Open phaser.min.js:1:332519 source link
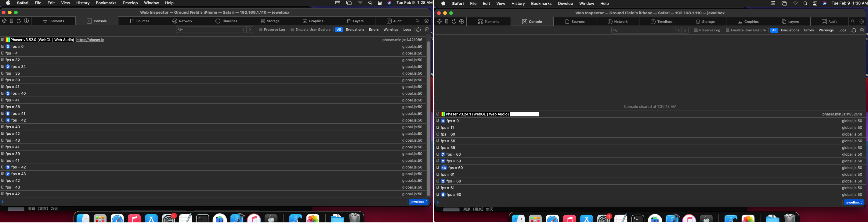 click(x=842, y=114)
